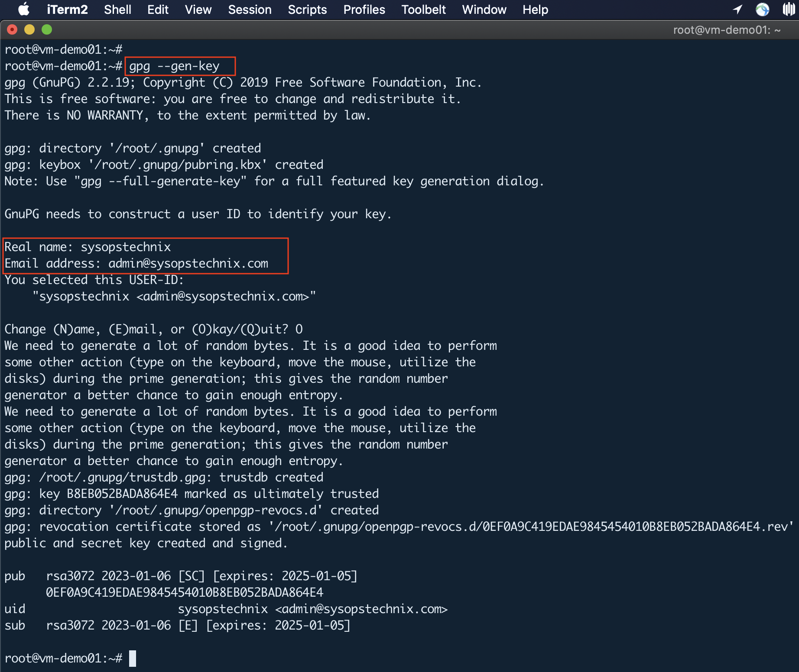Click the rightmost striped menu bar icon
799x672 pixels.
tap(789, 9)
